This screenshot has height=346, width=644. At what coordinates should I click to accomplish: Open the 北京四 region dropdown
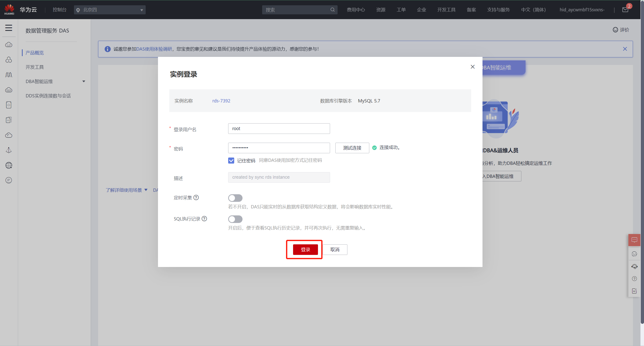[110, 10]
